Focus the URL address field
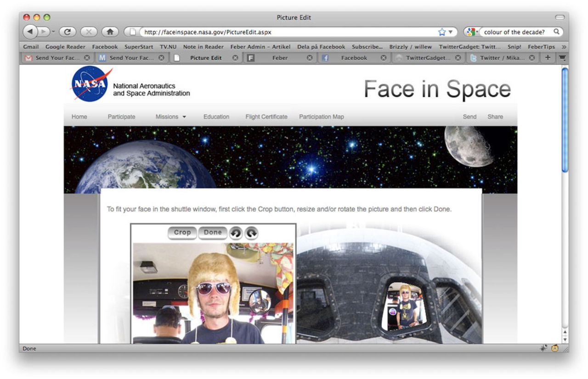Viewport: 588px width, 379px height. pos(285,32)
